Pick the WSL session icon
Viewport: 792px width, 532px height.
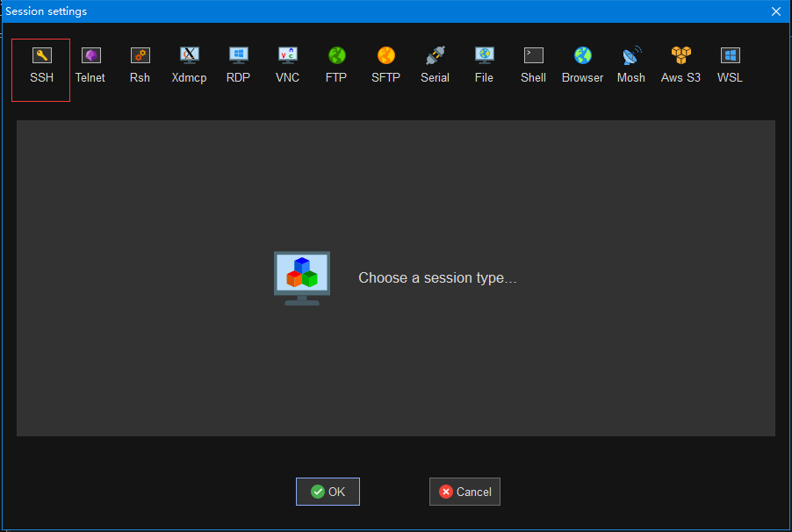pyautogui.click(x=730, y=65)
